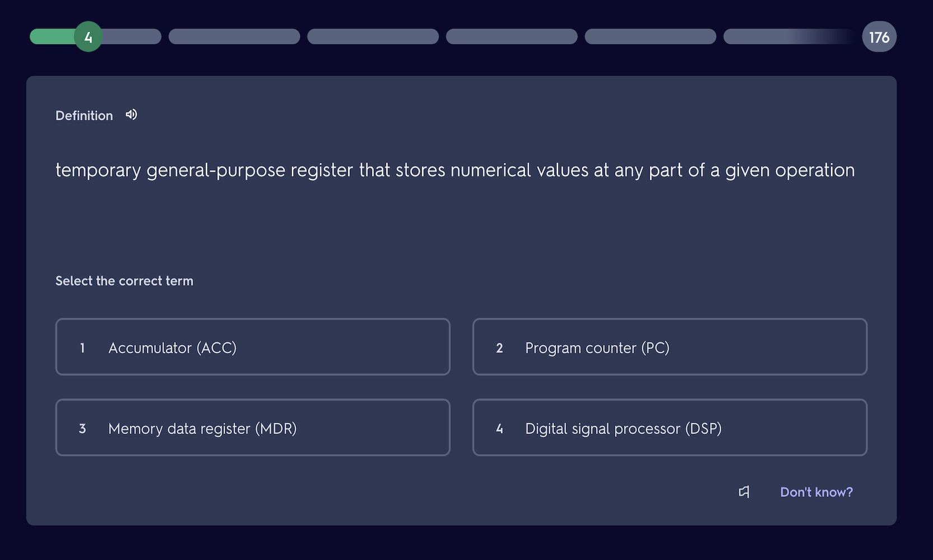Click the number 3 beside Memory data register
The image size is (933, 560).
click(x=82, y=428)
